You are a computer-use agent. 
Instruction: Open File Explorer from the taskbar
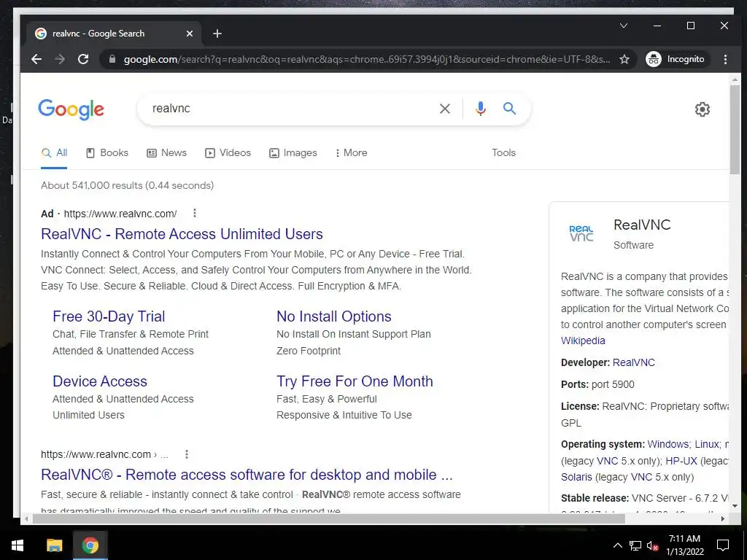pos(54,545)
